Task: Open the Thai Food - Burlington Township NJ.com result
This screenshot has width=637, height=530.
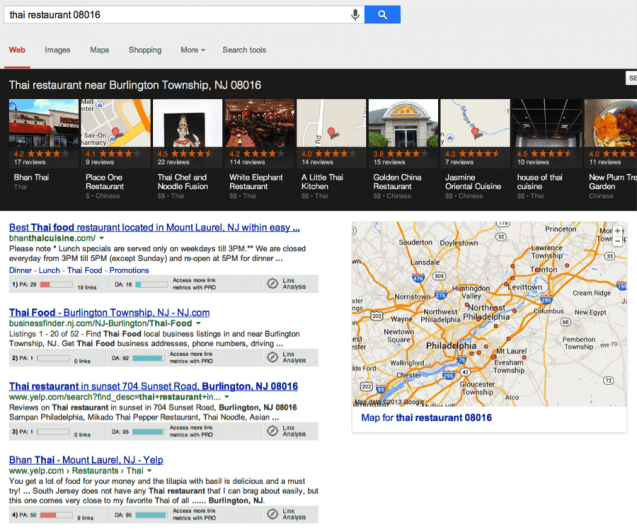Action: 109,313
